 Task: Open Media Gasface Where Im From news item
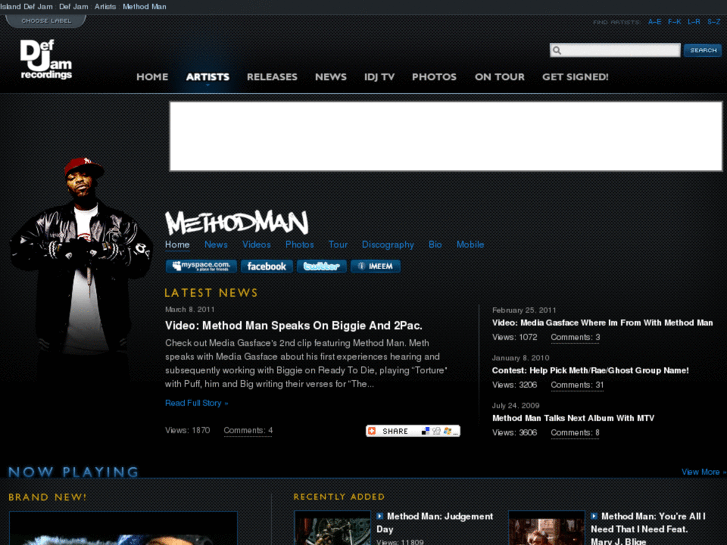pos(602,323)
